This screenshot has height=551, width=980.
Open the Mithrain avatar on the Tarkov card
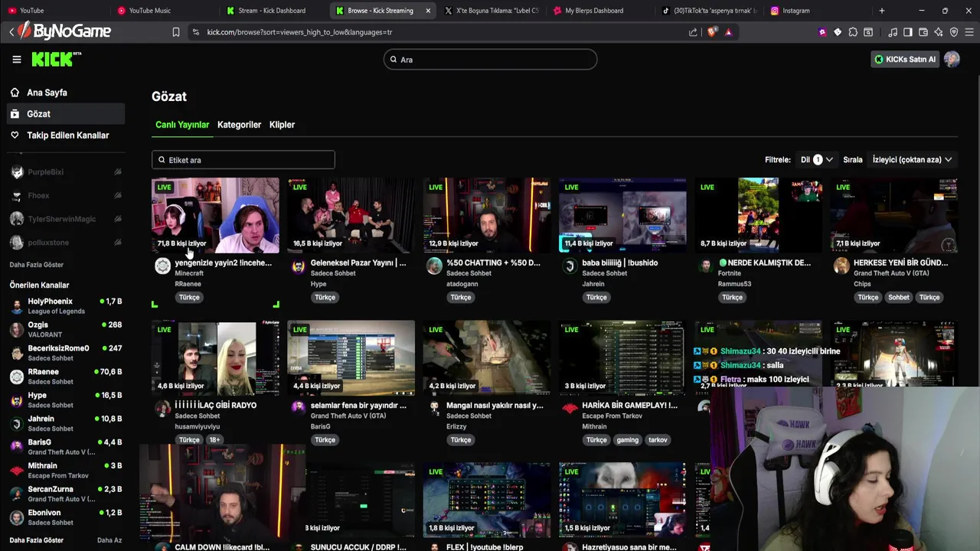point(570,408)
